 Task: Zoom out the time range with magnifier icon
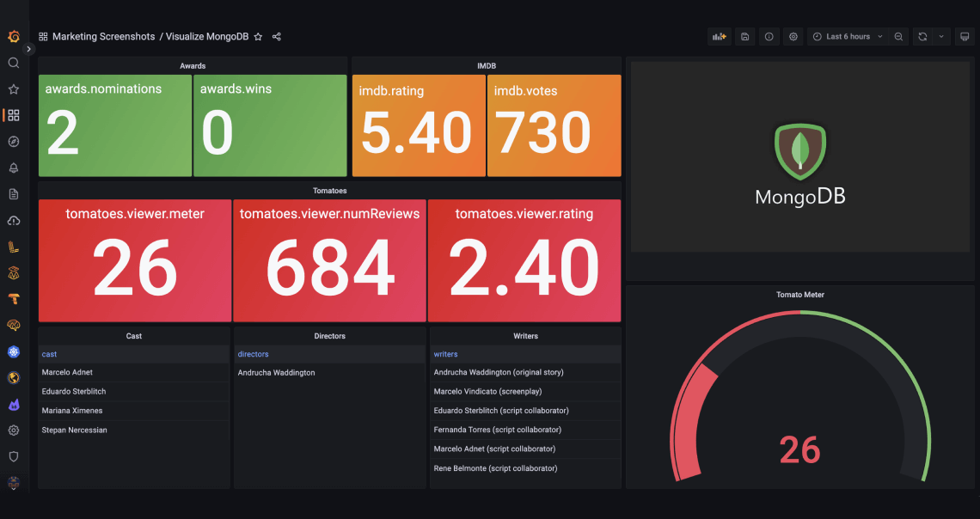(897, 36)
